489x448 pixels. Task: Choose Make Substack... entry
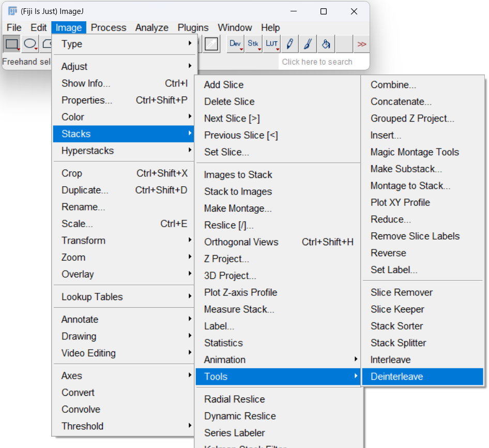422,169
